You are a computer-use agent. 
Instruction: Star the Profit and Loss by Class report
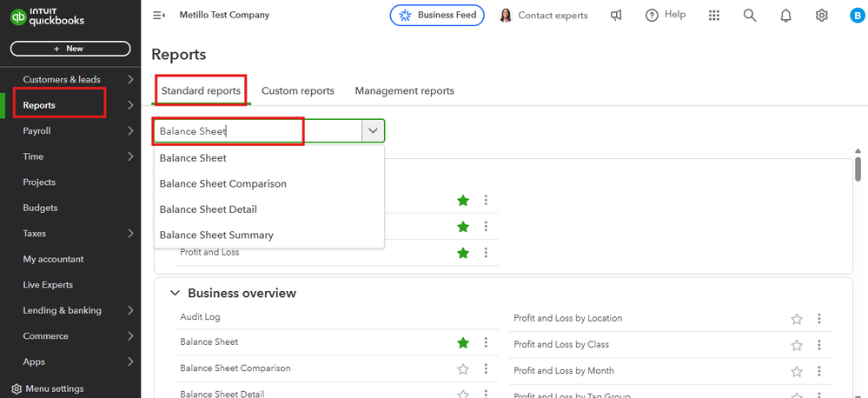coord(797,345)
